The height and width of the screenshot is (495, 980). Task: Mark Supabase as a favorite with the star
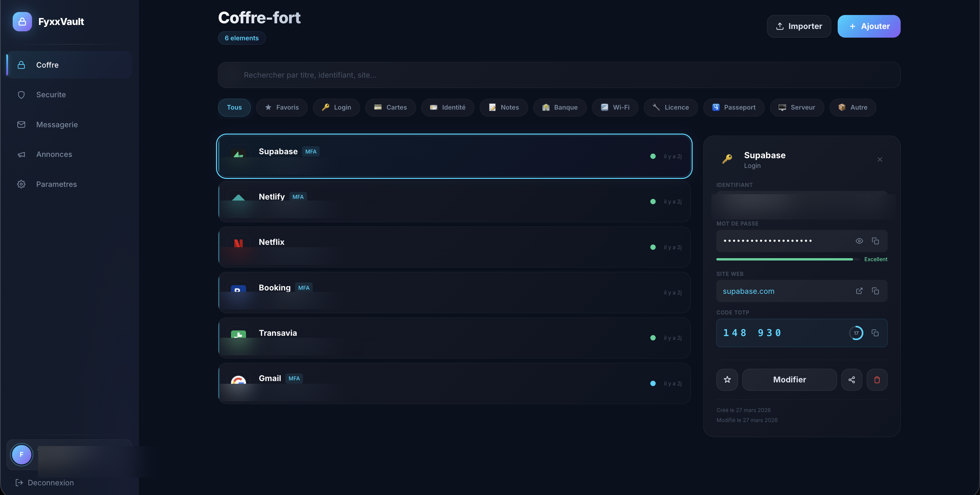[x=727, y=379]
